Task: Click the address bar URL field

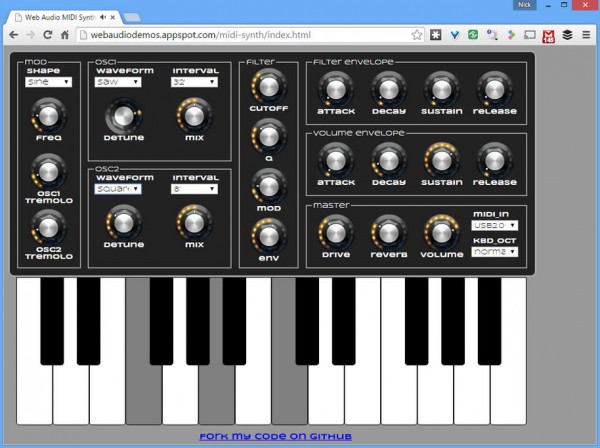Action: [249, 35]
